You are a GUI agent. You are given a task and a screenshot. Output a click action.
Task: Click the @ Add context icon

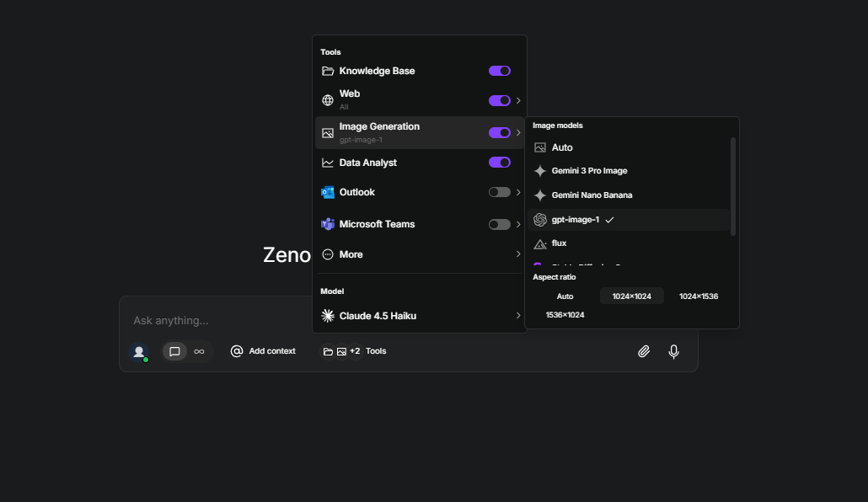pos(236,351)
